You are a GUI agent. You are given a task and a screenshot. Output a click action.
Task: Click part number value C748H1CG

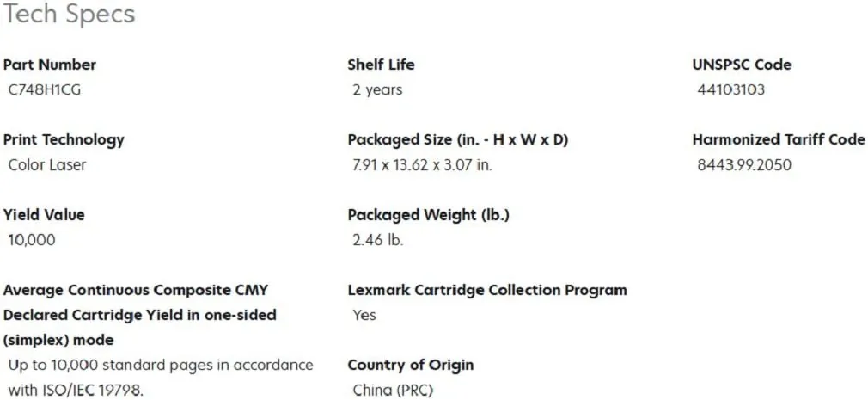(x=45, y=89)
